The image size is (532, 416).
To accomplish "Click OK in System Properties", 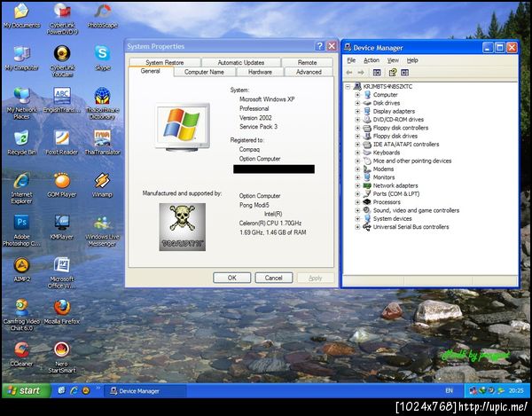I will point(232,278).
